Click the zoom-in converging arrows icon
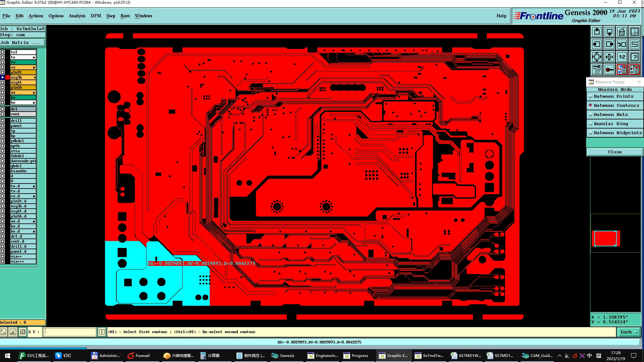The image size is (644, 362). (x=597, y=57)
